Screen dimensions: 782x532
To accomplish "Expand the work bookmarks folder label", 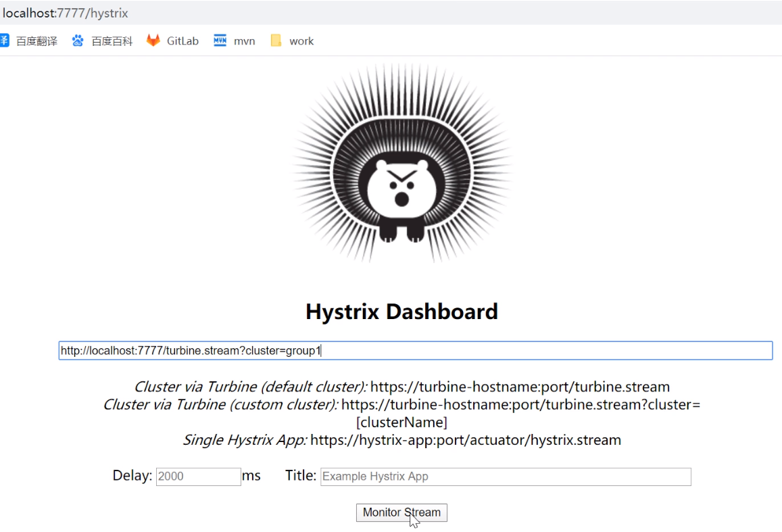I will coord(301,41).
